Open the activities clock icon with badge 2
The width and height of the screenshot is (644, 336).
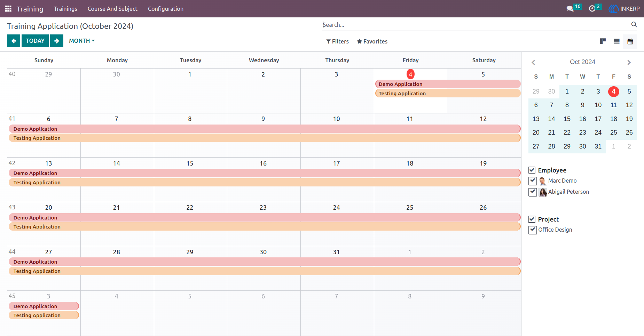pyautogui.click(x=592, y=9)
